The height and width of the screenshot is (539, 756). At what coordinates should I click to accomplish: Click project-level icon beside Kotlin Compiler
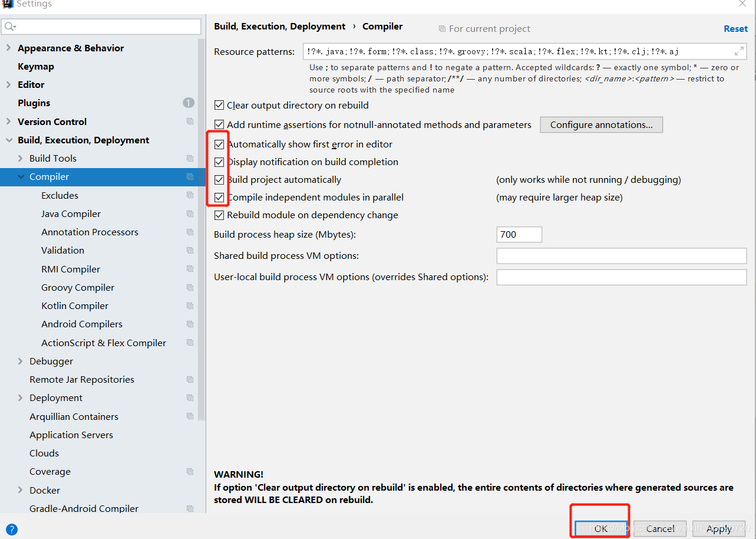190,305
